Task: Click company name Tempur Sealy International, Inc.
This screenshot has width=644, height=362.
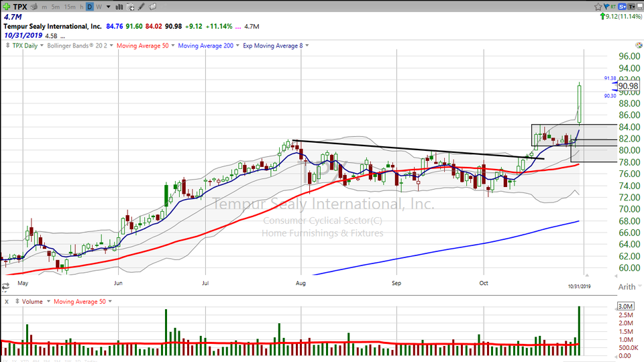Action: coord(52,26)
